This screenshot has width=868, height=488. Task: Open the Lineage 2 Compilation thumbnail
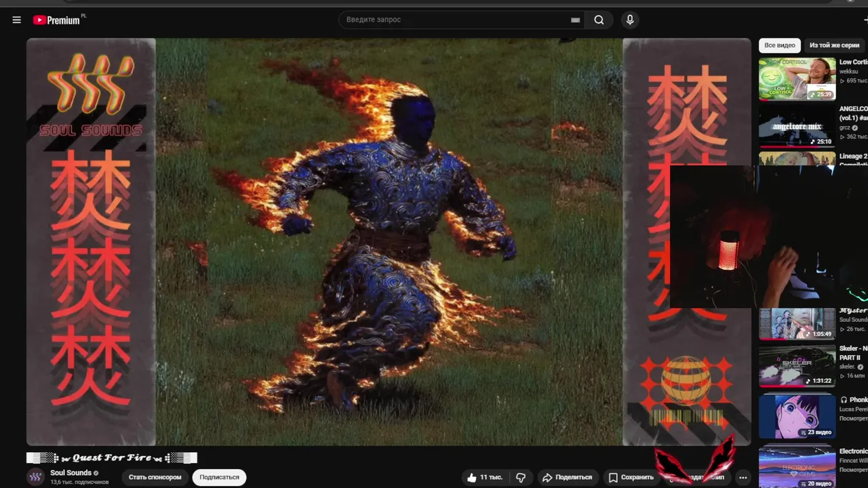797,159
